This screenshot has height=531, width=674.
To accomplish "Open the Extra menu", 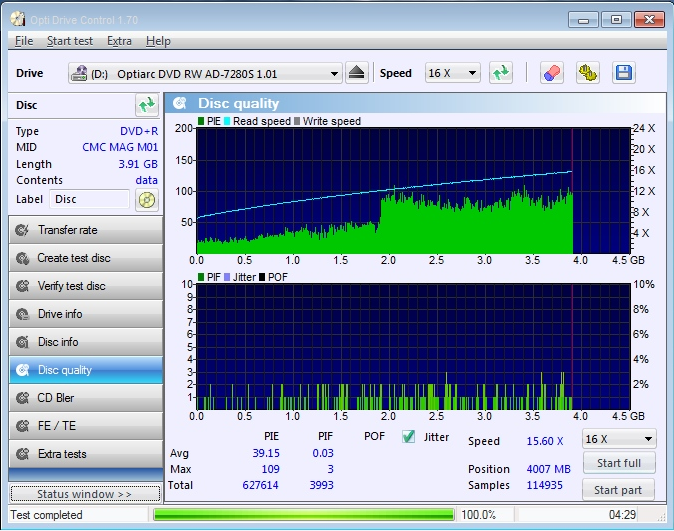I will click(119, 41).
